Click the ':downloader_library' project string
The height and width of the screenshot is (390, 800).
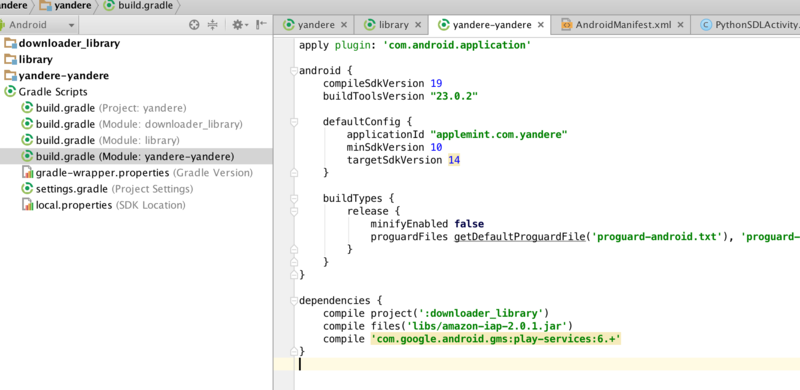(x=481, y=313)
